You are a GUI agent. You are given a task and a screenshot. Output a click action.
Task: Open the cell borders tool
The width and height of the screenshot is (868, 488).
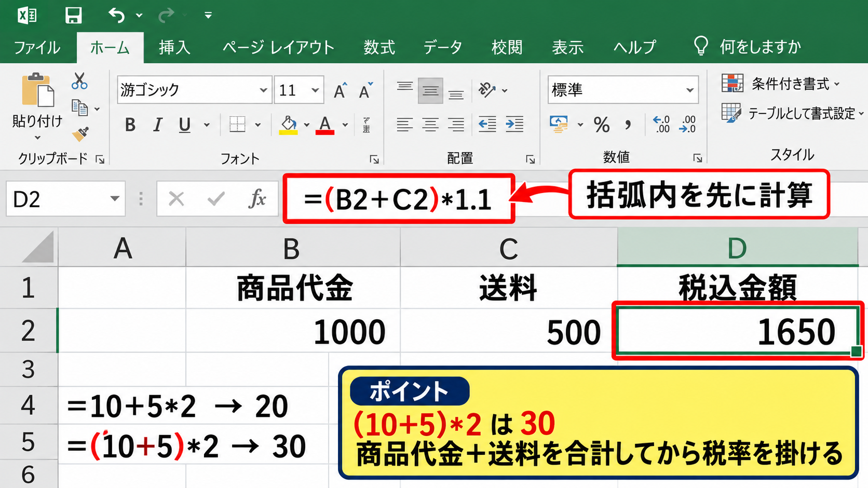tap(237, 125)
